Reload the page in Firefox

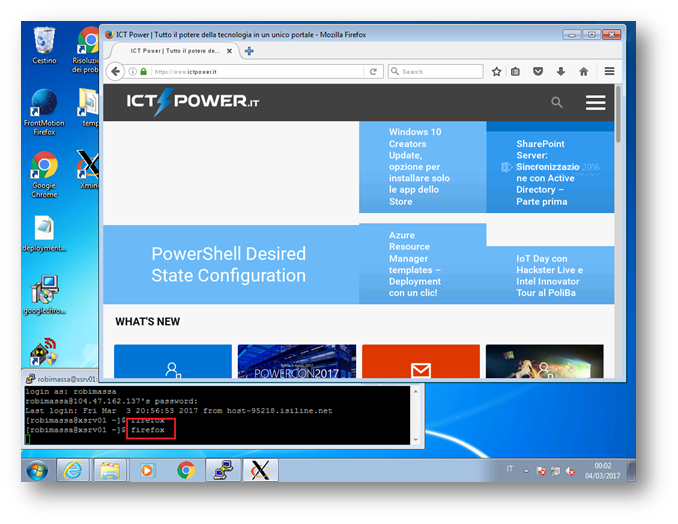pyautogui.click(x=373, y=71)
